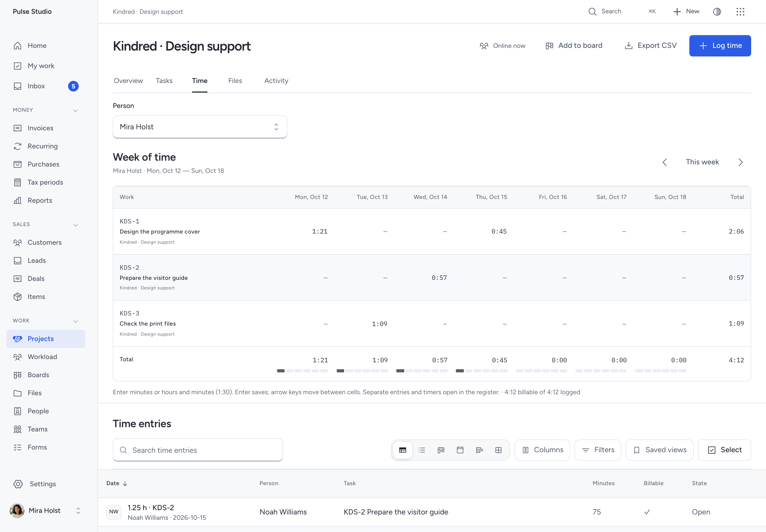Open Inbox from the sidebar

46,86
